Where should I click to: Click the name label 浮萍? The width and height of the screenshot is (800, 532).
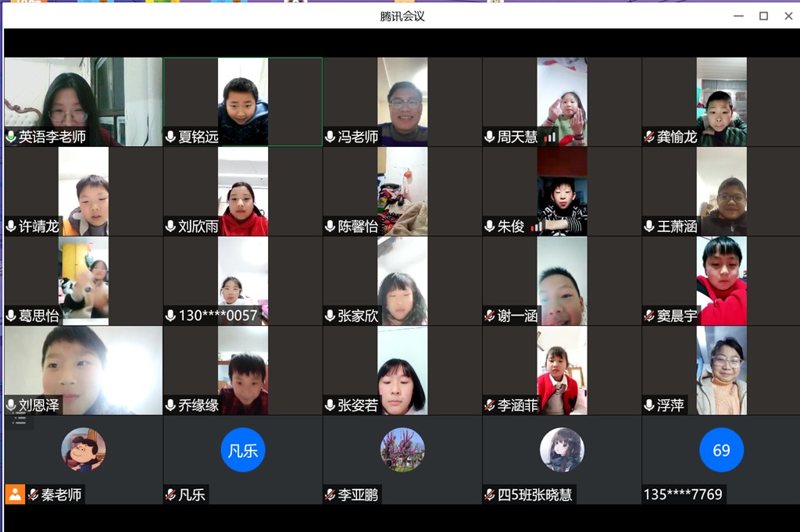point(670,405)
